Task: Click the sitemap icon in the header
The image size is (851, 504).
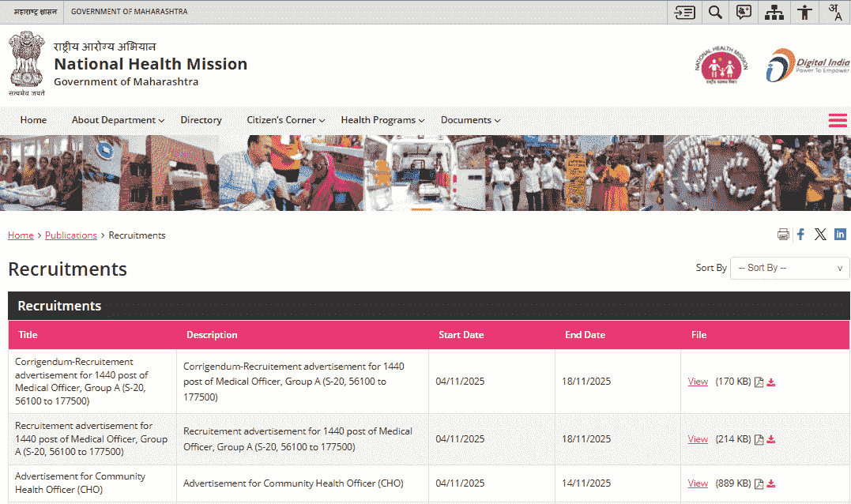Action: click(x=774, y=12)
